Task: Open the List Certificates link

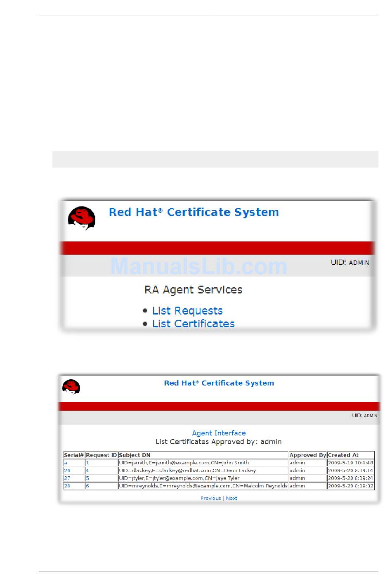Action: tap(193, 324)
